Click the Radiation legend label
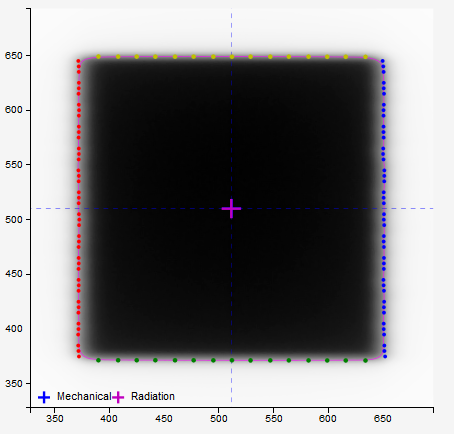 (153, 396)
